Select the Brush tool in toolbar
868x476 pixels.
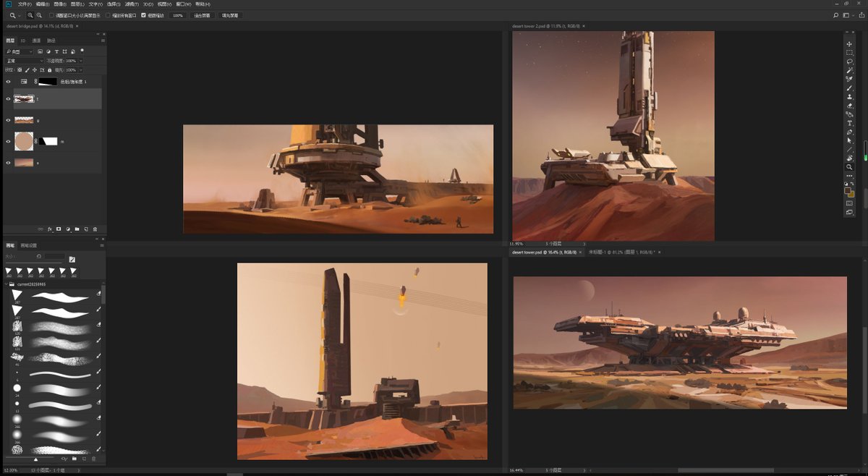849,88
